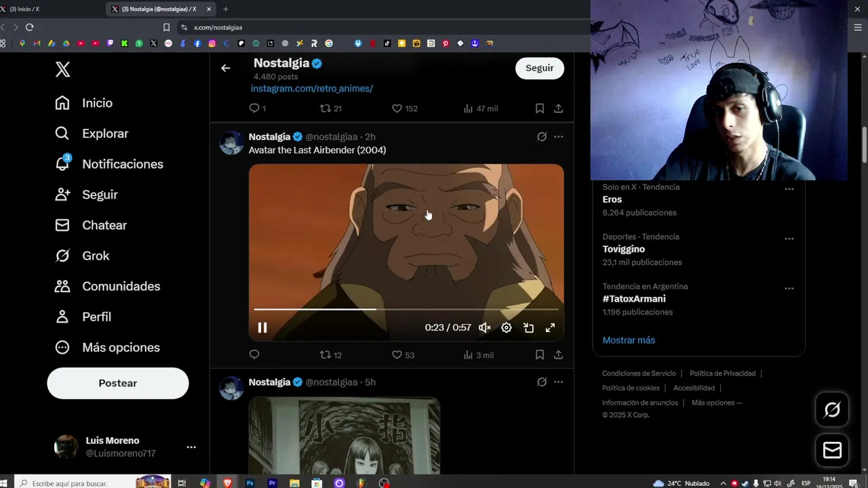Open a new browser tab

226,9
